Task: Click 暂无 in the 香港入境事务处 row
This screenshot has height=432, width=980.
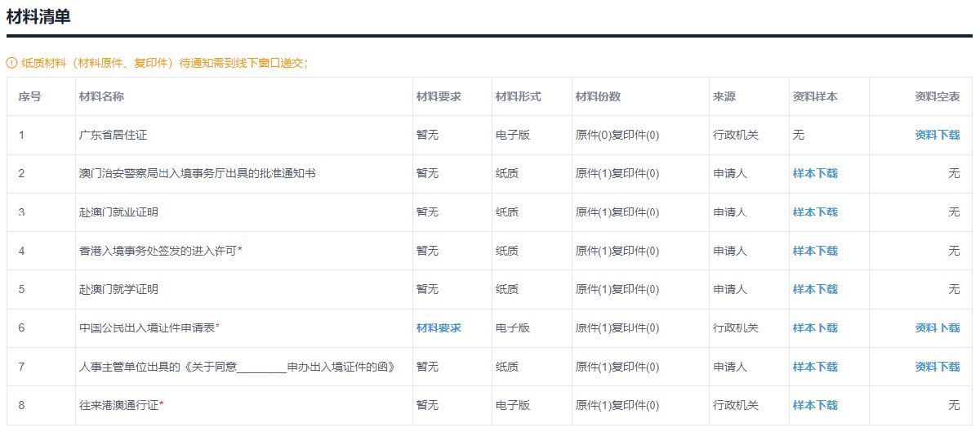Action: click(x=427, y=251)
